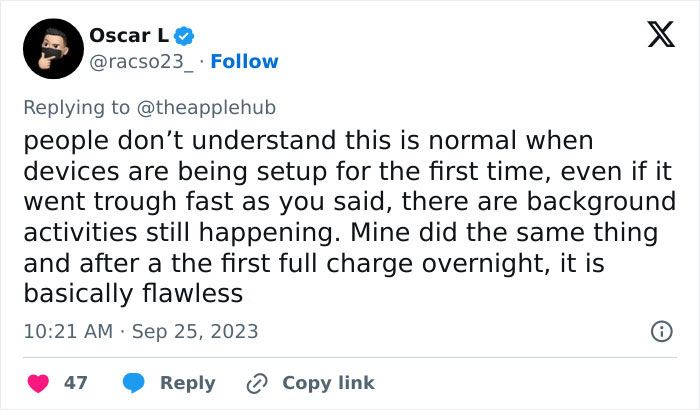
Task: Click the "Replying to" label
Action: click(74, 107)
